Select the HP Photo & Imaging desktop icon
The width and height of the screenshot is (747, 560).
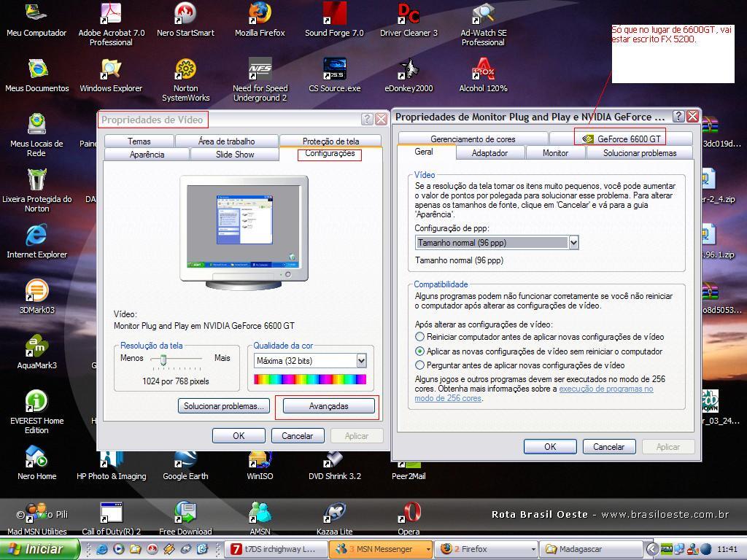tap(111, 467)
